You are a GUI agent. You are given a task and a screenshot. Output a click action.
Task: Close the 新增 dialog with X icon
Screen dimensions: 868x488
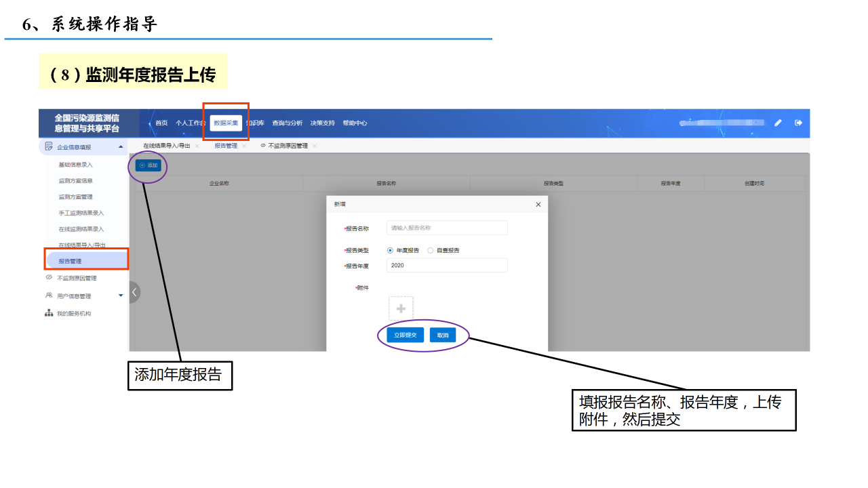pyautogui.click(x=538, y=204)
